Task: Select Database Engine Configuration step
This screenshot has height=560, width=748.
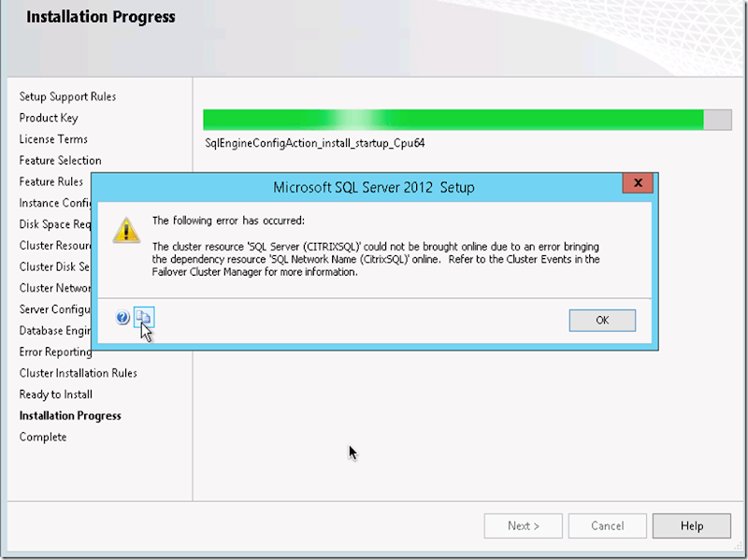Action: (55, 331)
